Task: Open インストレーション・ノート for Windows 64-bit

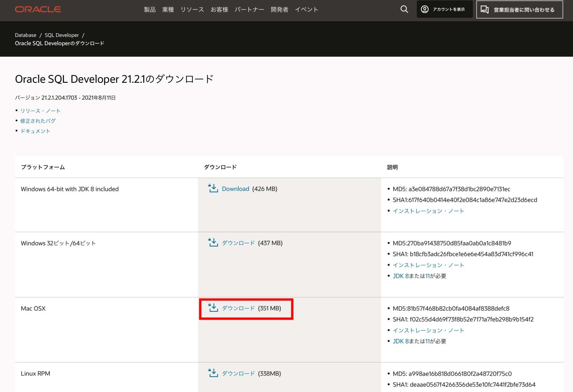Action: [428, 211]
